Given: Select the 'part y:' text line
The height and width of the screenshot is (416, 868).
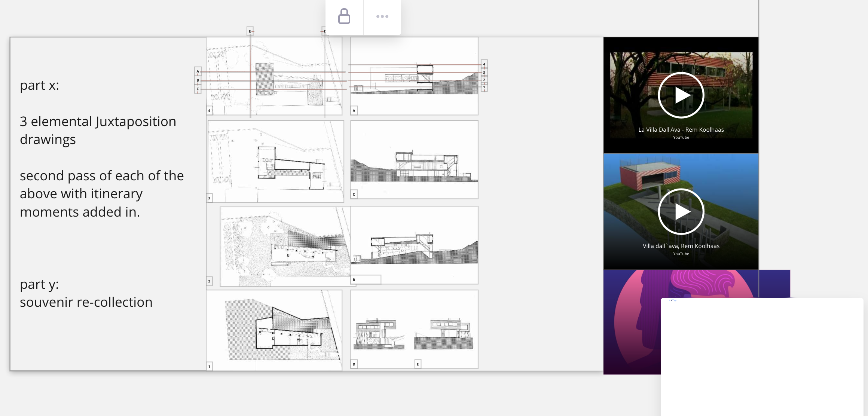Looking at the screenshot, I should pos(39,285).
